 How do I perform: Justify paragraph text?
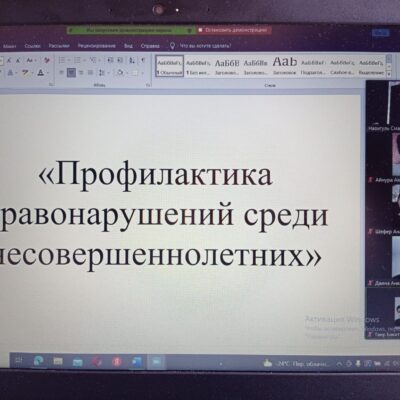point(90,72)
